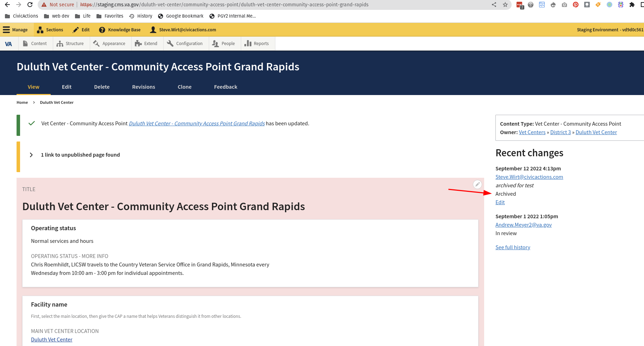The width and height of the screenshot is (644, 346).
Task: Open Duluth Vet Center owner link
Action: coord(596,132)
